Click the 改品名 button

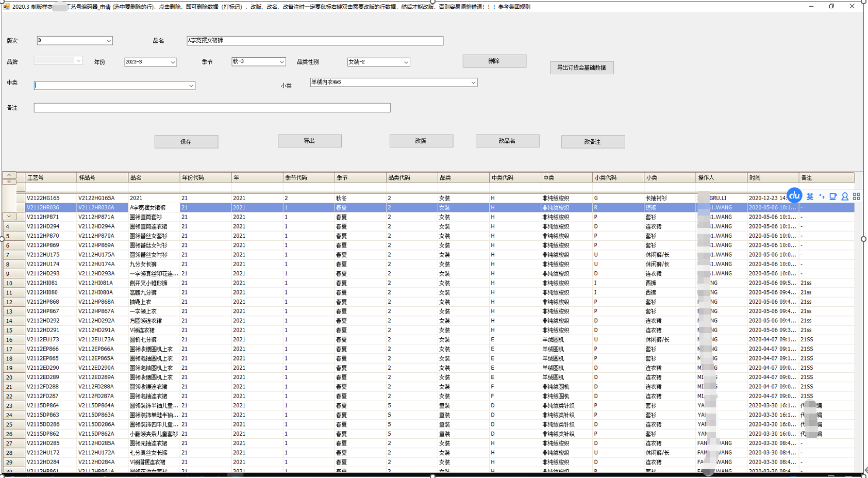(507, 141)
